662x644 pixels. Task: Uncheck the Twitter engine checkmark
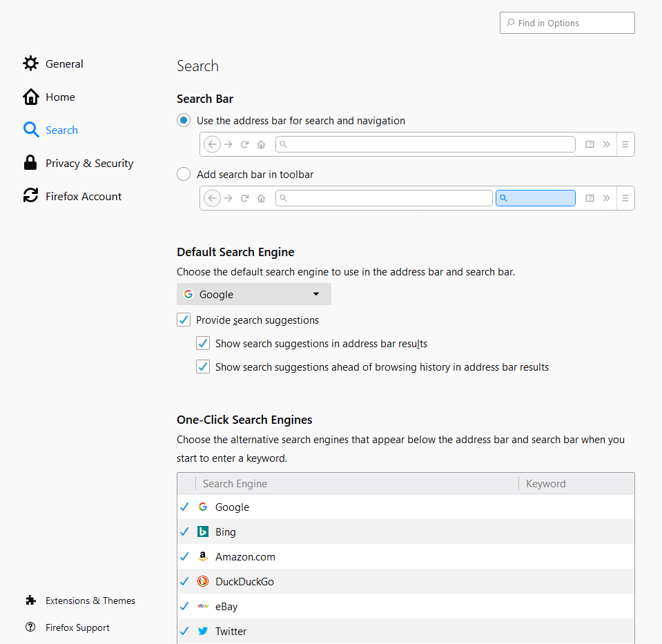(x=184, y=631)
